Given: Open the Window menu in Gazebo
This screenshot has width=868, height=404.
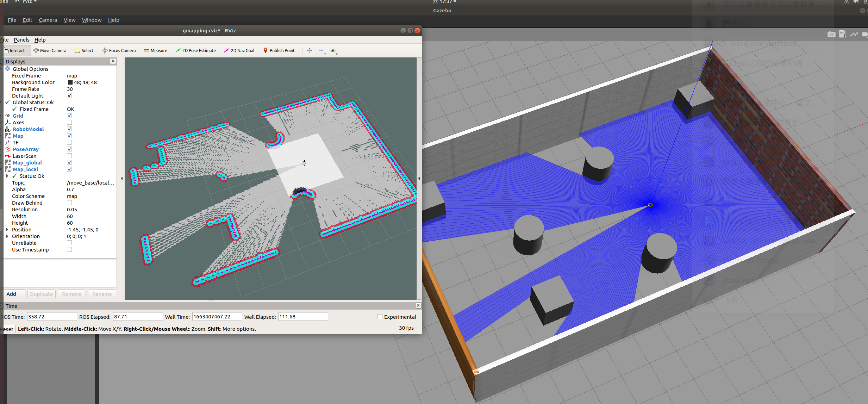Looking at the screenshot, I should [92, 20].
